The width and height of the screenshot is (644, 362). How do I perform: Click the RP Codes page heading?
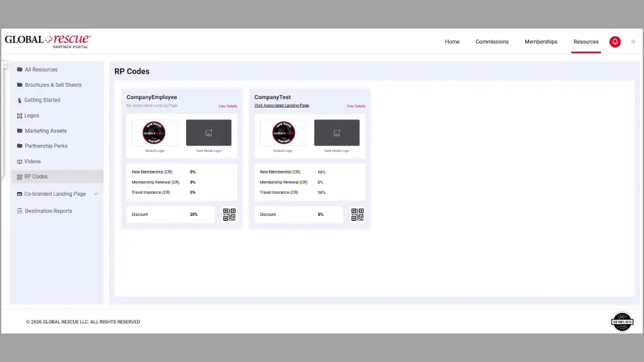click(x=132, y=71)
